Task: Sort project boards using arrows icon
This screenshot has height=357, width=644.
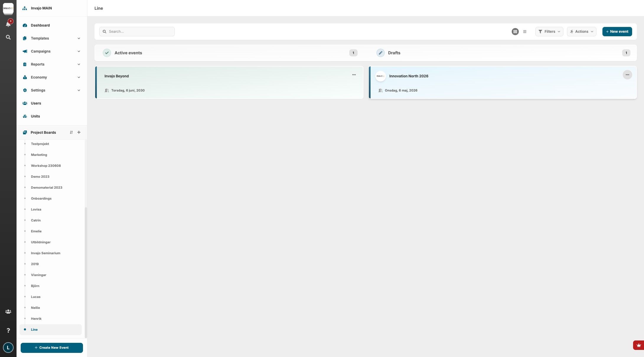Action: [71, 132]
